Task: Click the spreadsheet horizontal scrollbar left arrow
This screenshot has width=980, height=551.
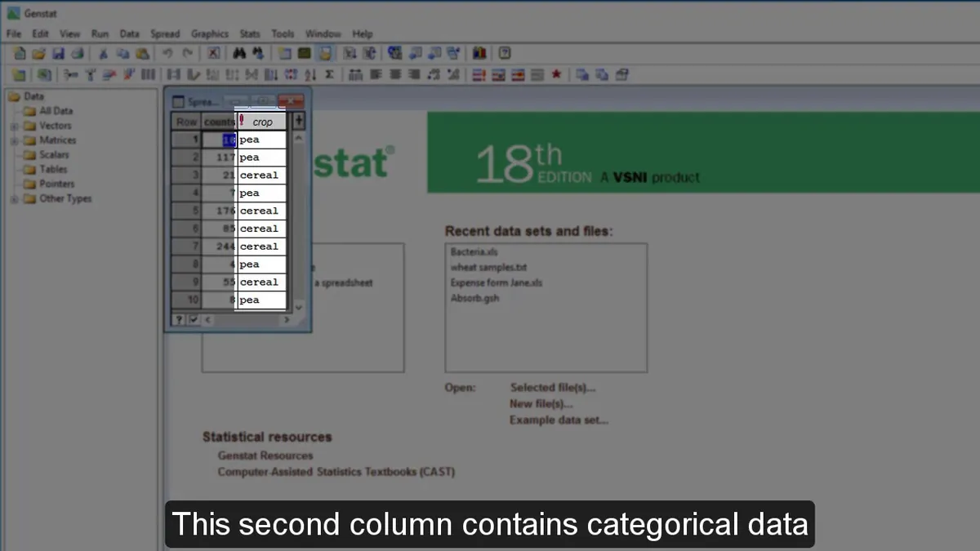Action: (x=207, y=320)
